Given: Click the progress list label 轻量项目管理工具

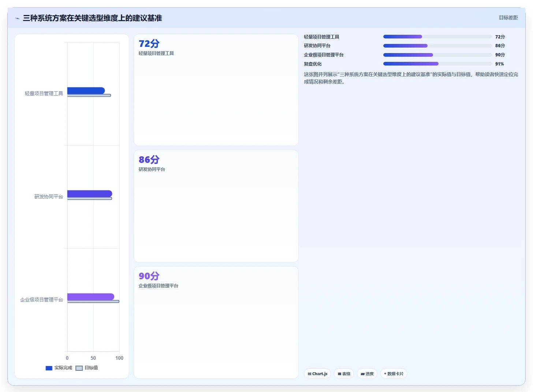Looking at the screenshot, I should (x=321, y=37).
